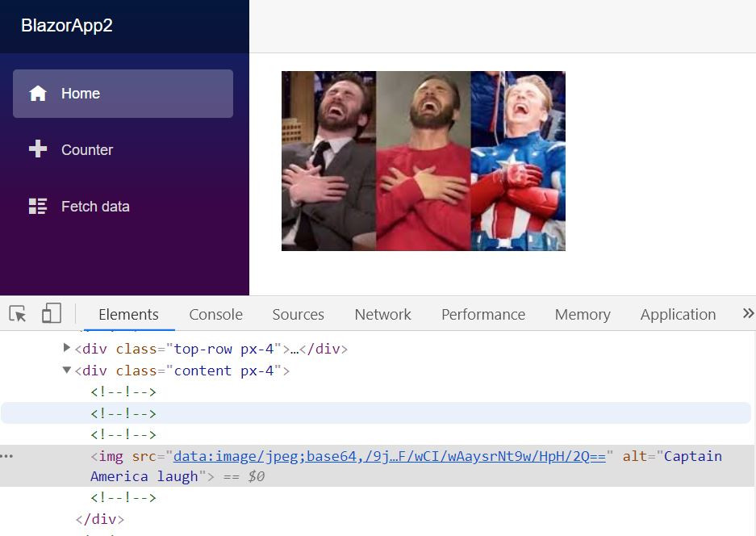Switch to the Elements tab
This screenshot has width=756, height=536.
(128, 315)
